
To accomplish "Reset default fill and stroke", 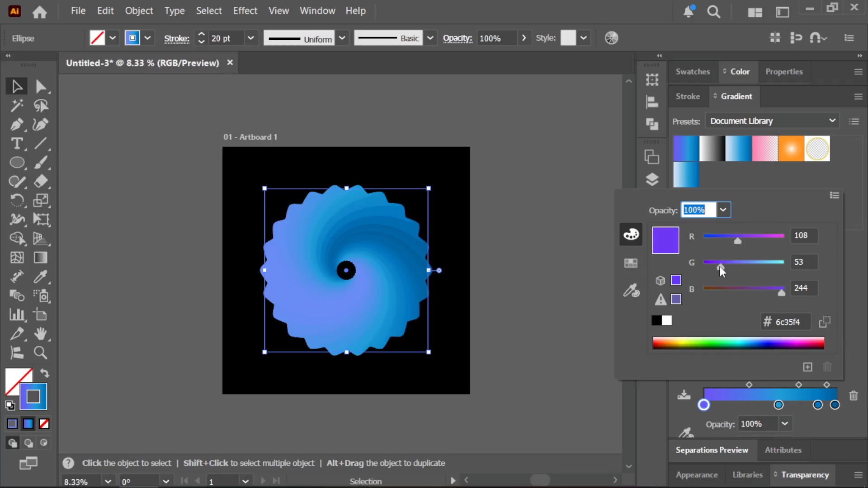I will [x=10, y=405].
